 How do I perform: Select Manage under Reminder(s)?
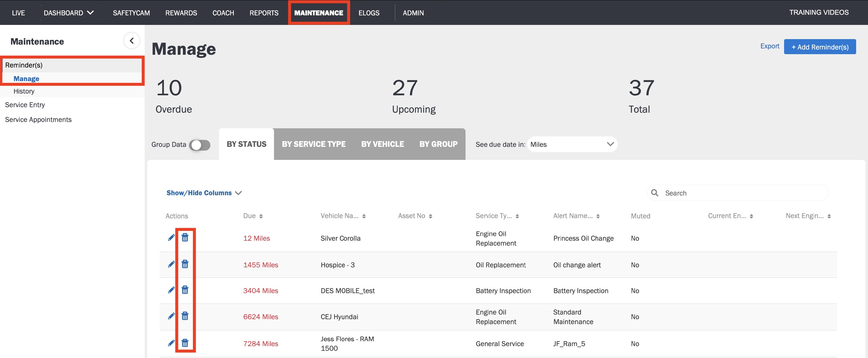coord(26,78)
